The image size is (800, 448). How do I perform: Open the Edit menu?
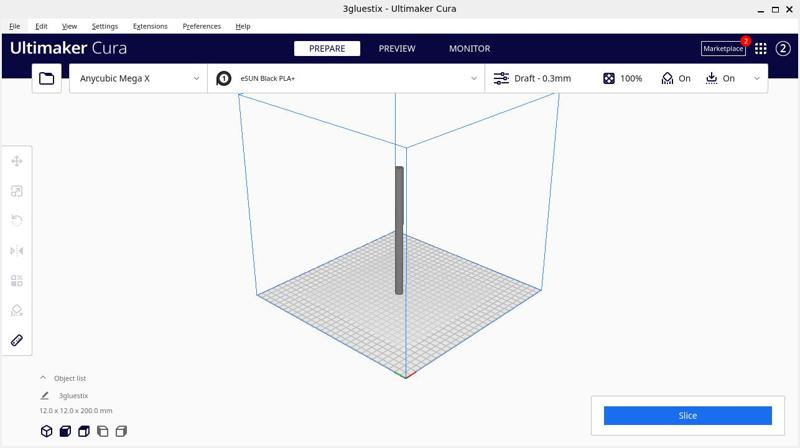coord(41,26)
